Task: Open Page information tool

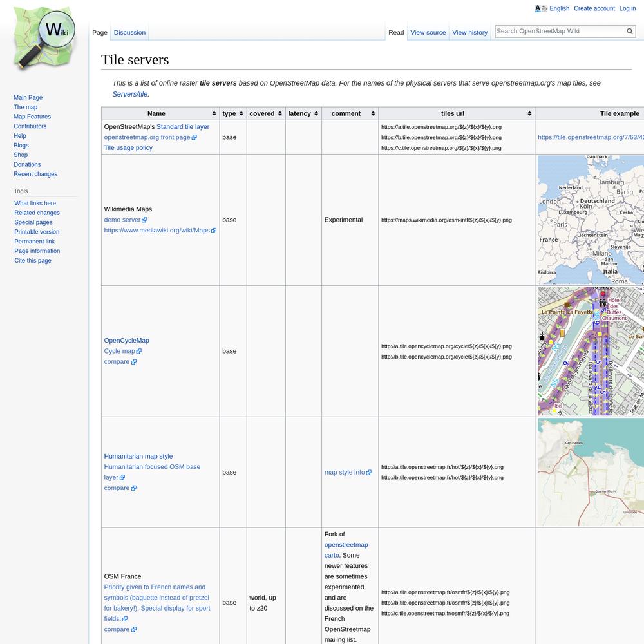Action: (x=37, y=251)
